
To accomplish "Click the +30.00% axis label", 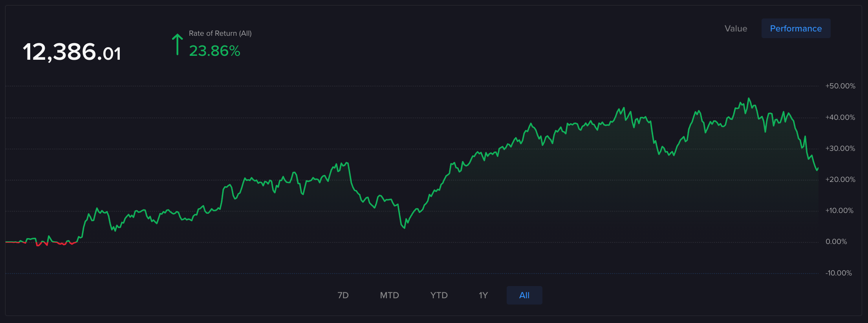I will click(840, 149).
